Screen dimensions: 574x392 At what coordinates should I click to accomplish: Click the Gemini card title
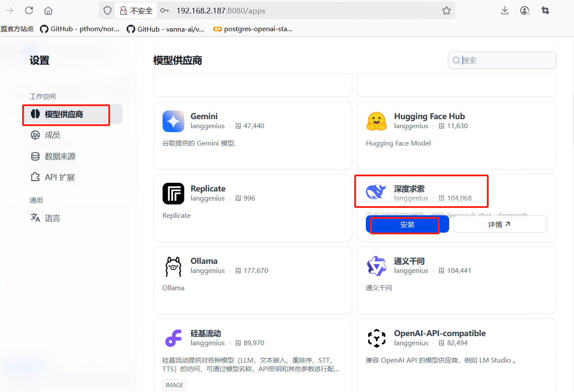[x=204, y=116]
